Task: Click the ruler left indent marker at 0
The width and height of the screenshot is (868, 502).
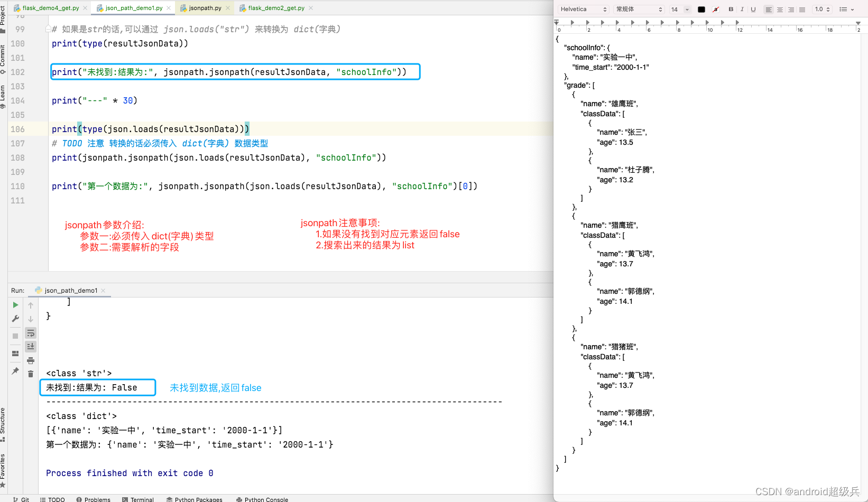Action: 557,23
